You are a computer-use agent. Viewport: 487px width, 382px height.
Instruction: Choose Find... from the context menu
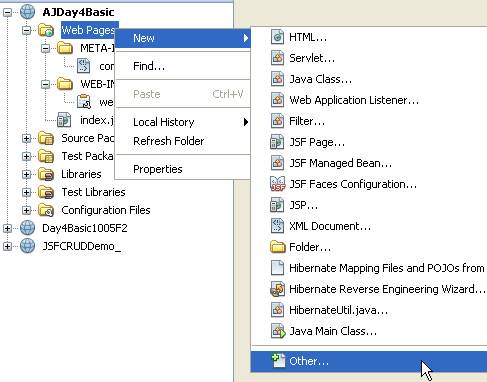[183, 66]
